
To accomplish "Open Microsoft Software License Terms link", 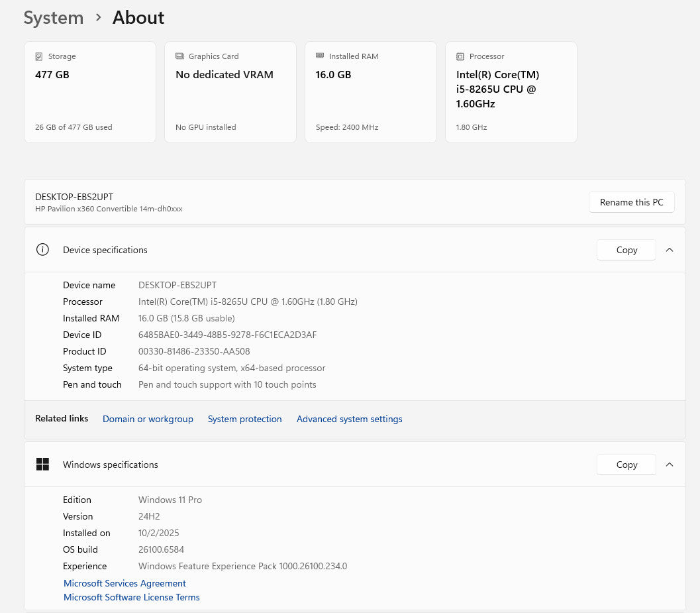I will coord(131,597).
